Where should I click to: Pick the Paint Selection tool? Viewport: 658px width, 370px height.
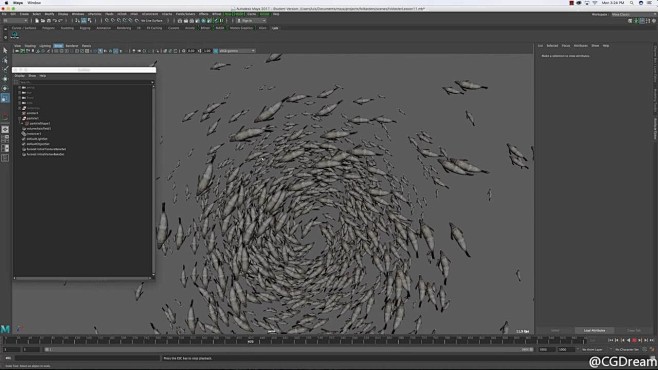(5, 69)
